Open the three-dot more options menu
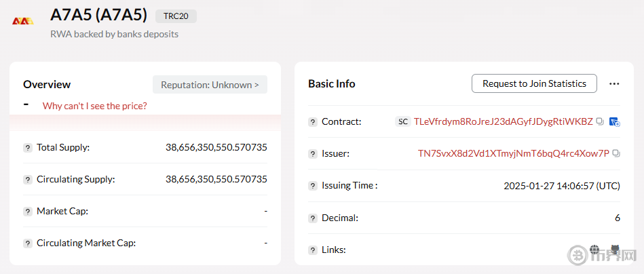This screenshot has height=274, width=644. pos(614,83)
